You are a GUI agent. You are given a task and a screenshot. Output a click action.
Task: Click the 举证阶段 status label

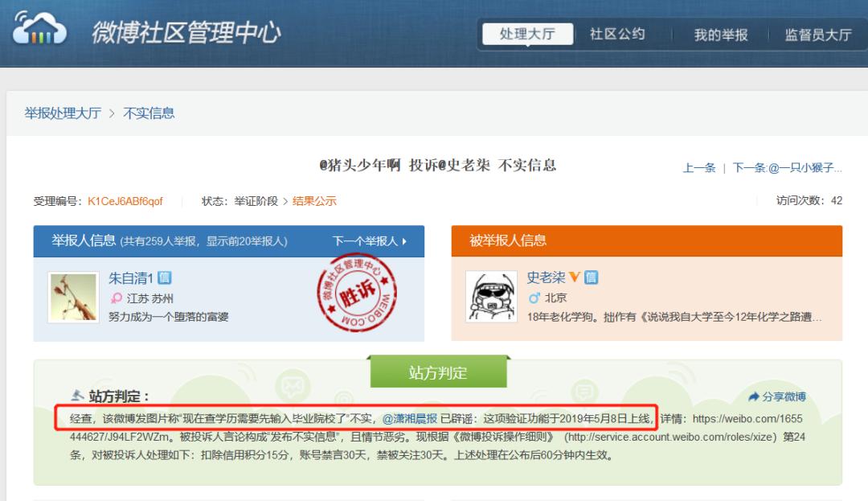click(256, 201)
